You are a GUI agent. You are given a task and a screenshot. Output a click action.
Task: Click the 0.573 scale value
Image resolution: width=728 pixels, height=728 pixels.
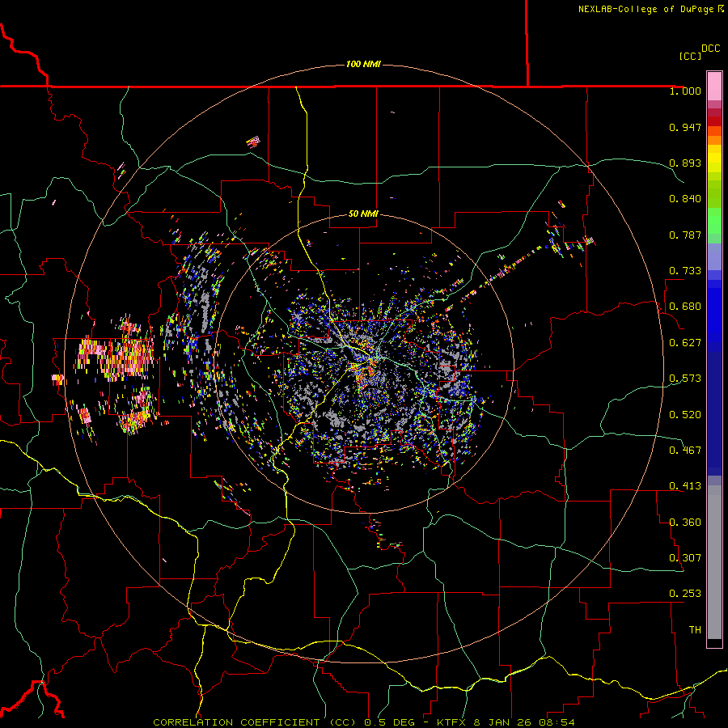pos(685,379)
